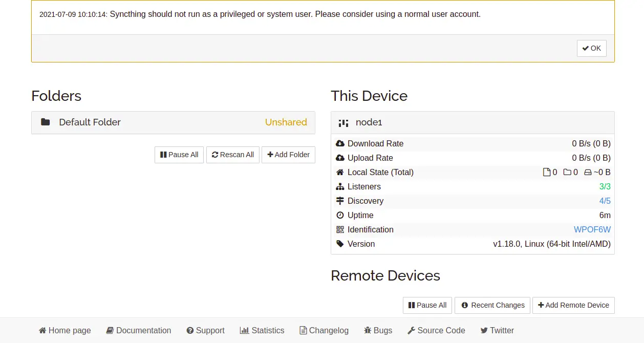Open the Source Code footer link
The width and height of the screenshot is (644, 343).
click(x=436, y=331)
